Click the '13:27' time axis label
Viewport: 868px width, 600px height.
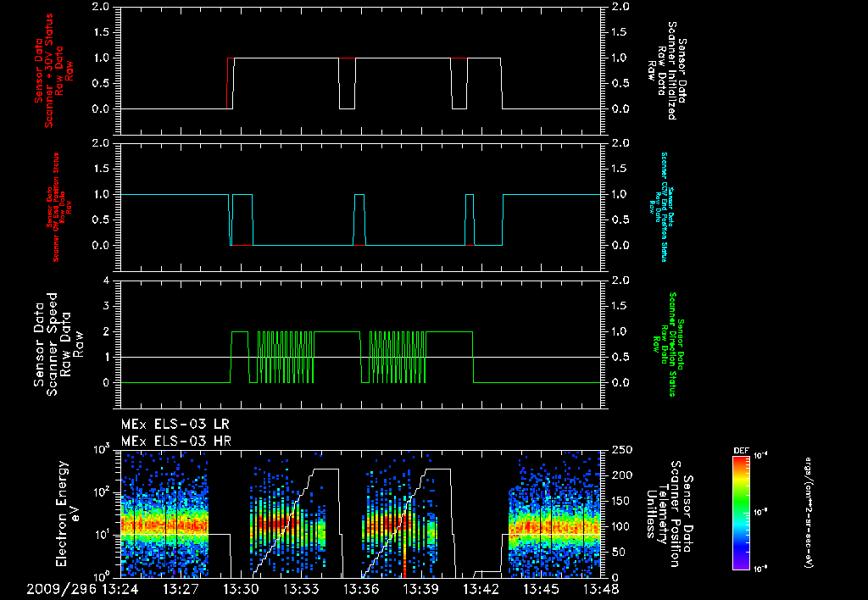coord(181,590)
